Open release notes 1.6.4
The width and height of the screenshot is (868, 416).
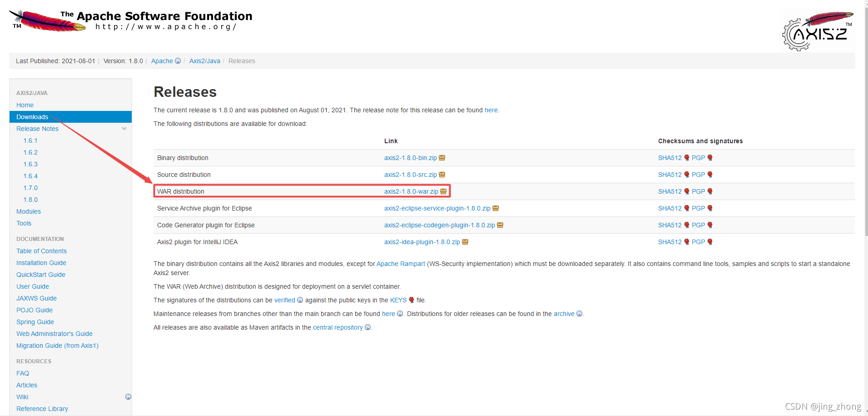point(30,176)
